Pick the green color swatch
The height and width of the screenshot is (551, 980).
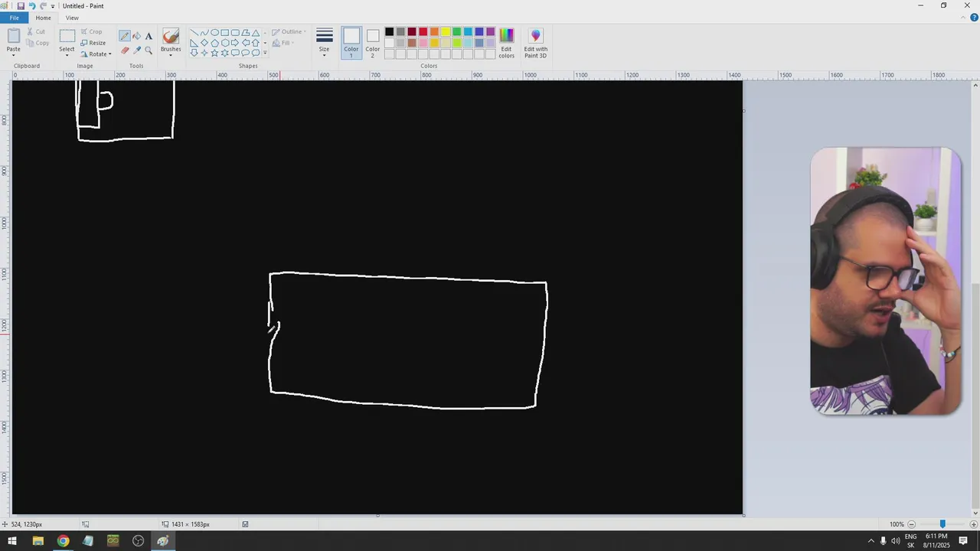click(x=457, y=32)
